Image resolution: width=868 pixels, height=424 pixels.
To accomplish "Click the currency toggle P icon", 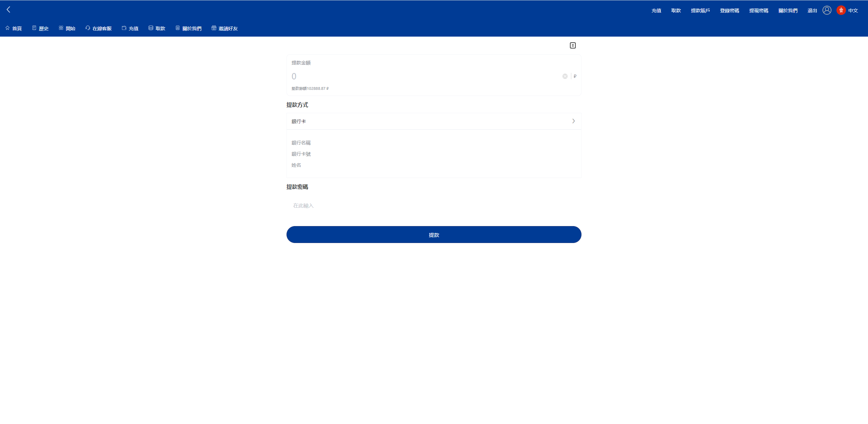I will 575,76.
